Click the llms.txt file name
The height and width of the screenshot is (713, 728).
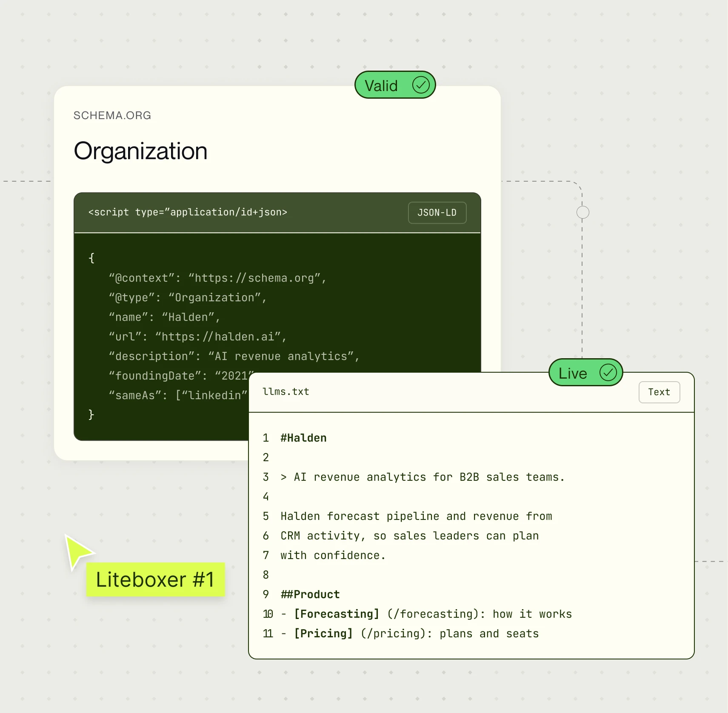(x=286, y=392)
